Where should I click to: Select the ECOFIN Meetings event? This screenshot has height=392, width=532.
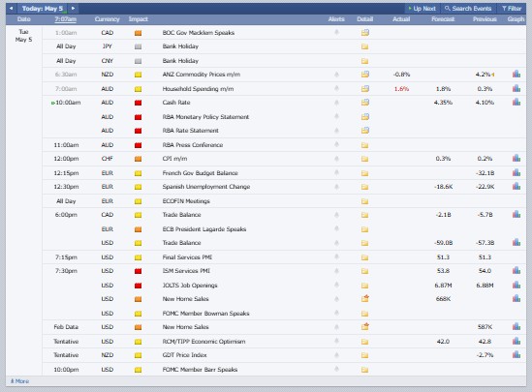coord(186,201)
